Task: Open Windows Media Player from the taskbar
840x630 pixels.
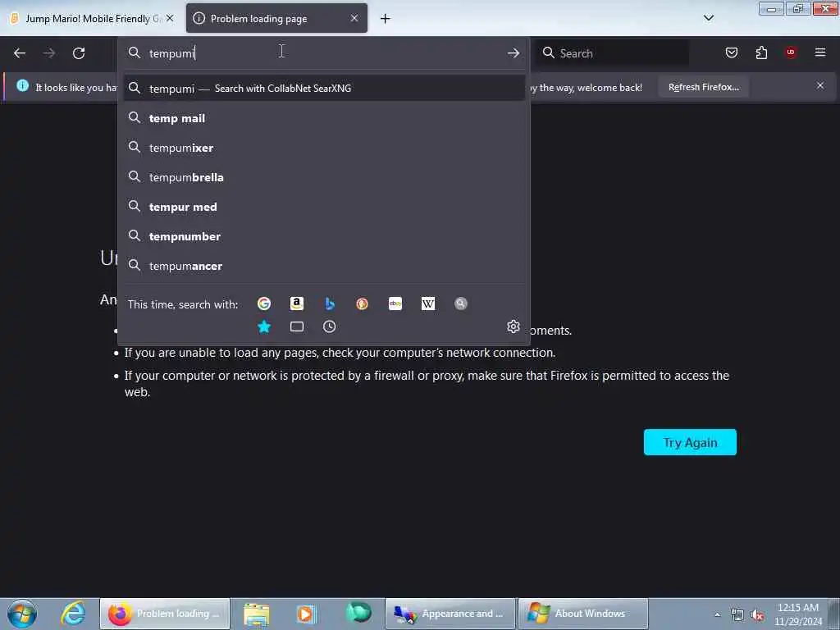Action: [x=306, y=614]
